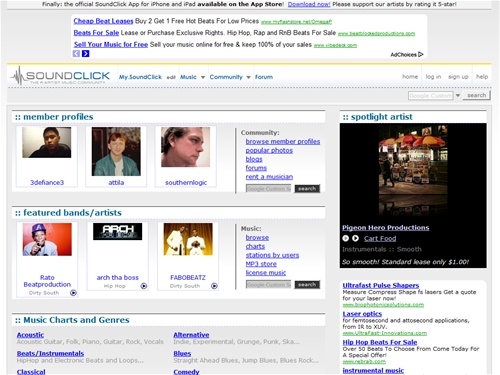The width and height of the screenshot is (500, 375).
Task: Click the log in link
Action: click(433, 77)
